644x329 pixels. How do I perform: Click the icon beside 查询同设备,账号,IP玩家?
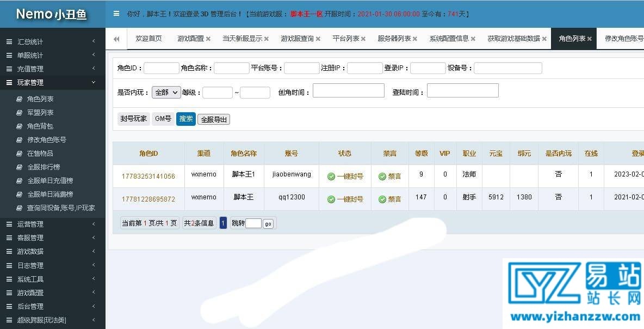click(x=19, y=208)
